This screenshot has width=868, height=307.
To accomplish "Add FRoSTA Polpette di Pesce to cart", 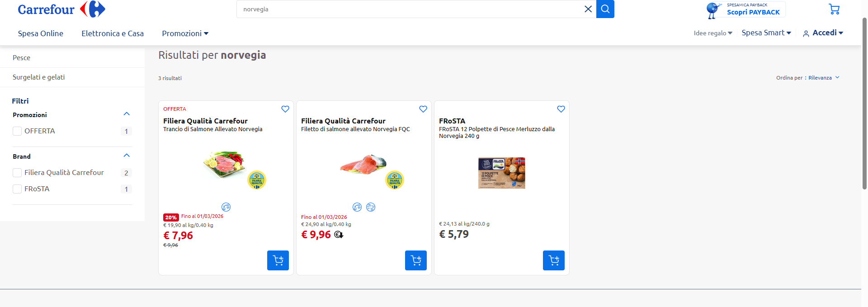I will click(554, 260).
